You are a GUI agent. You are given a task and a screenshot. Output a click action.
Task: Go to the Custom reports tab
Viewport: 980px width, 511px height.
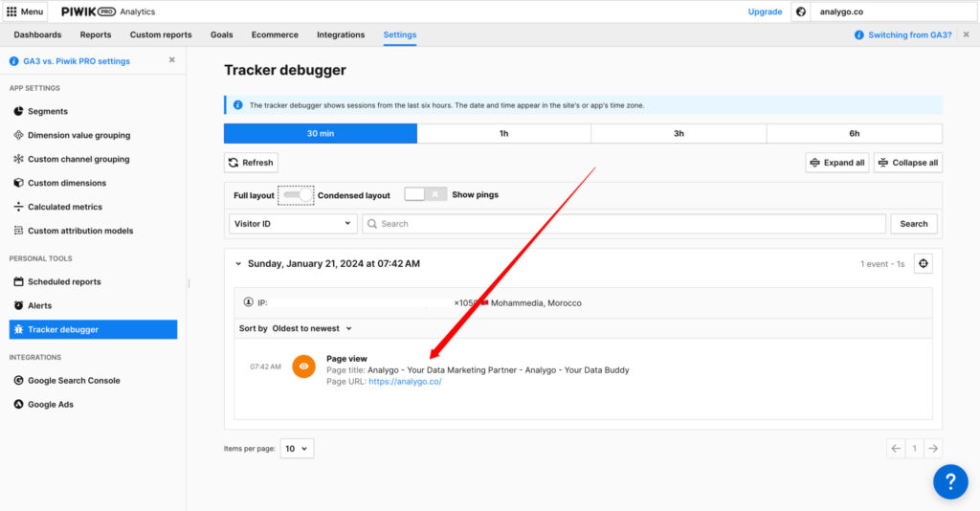(161, 35)
